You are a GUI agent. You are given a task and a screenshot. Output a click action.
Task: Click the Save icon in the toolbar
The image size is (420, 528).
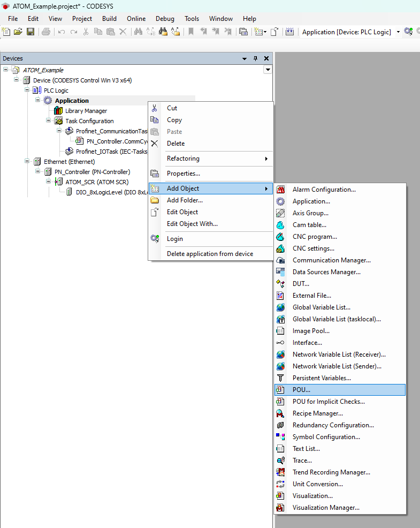coord(30,32)
